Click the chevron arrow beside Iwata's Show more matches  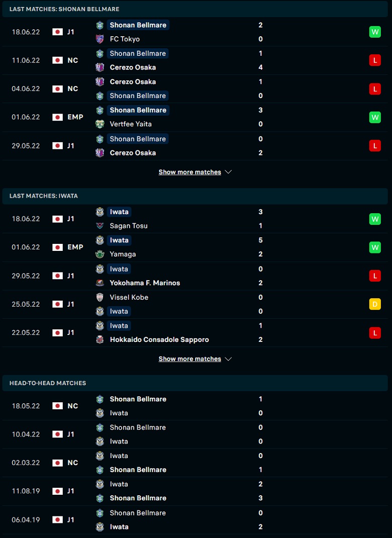[x=228, y=359]
